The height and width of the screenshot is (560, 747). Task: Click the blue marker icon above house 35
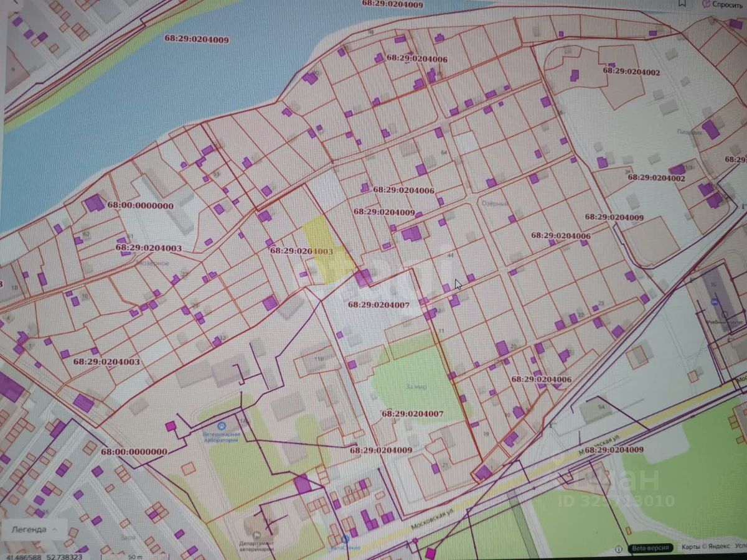(x=715, y=301)
